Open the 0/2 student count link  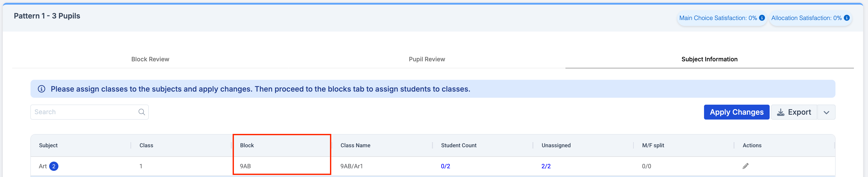click(445, 166)
